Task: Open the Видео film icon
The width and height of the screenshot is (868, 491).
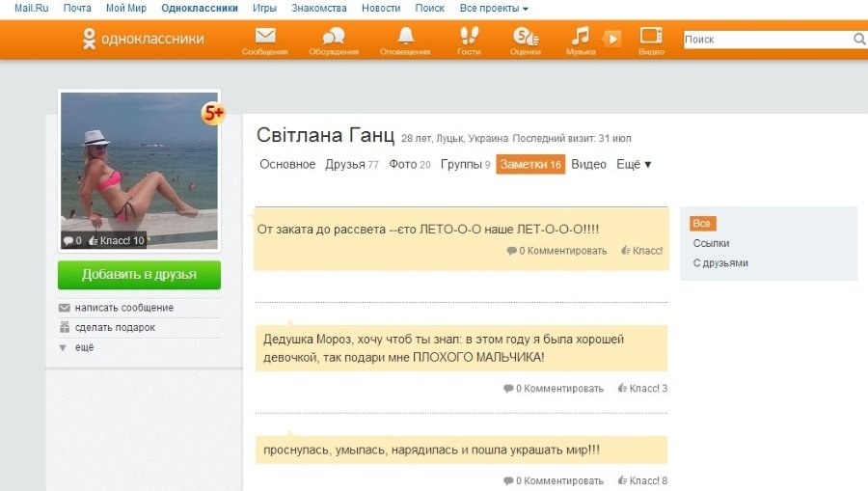Action: tap(651, 37)
